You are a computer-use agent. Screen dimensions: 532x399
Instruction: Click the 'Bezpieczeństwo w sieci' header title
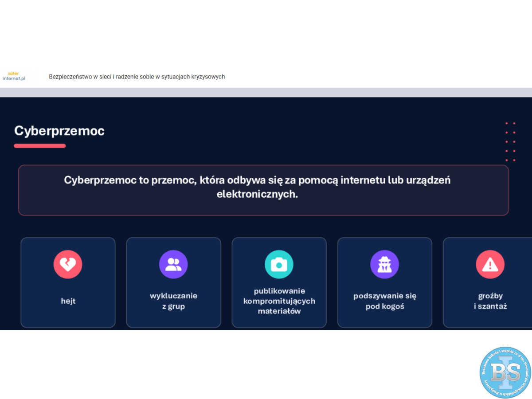coord(137,77)
